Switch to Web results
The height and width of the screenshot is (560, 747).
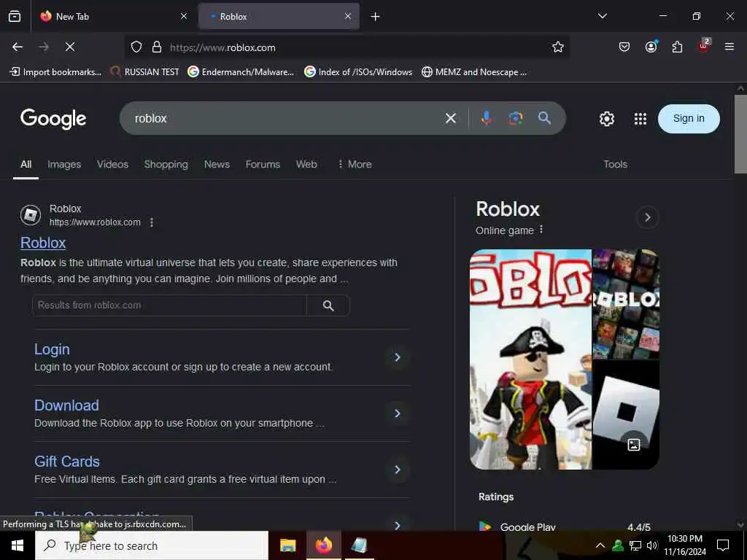(306, 164)
